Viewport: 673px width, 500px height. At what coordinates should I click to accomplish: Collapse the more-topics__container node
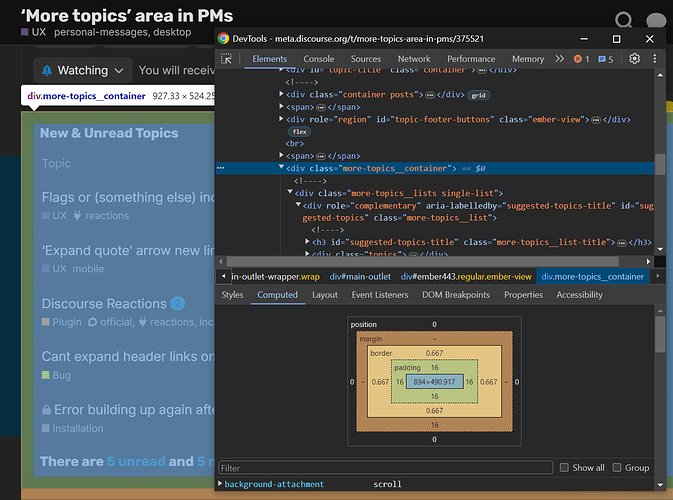pos(282,167)
